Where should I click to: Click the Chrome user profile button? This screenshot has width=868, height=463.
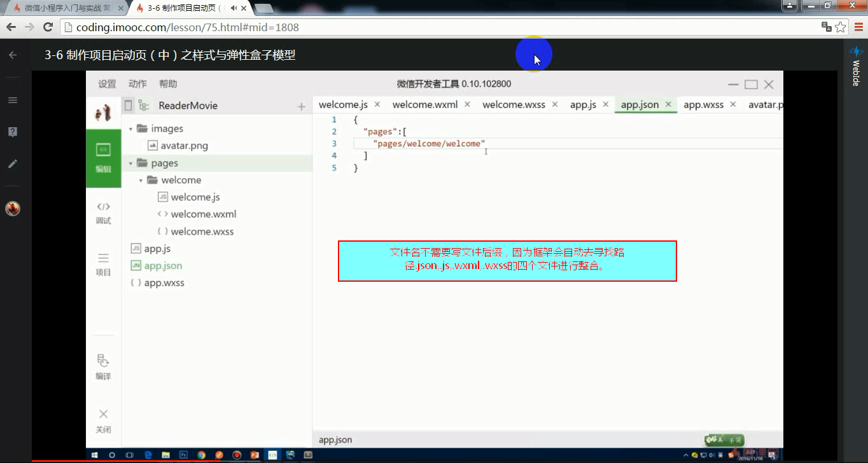point(790,6)
